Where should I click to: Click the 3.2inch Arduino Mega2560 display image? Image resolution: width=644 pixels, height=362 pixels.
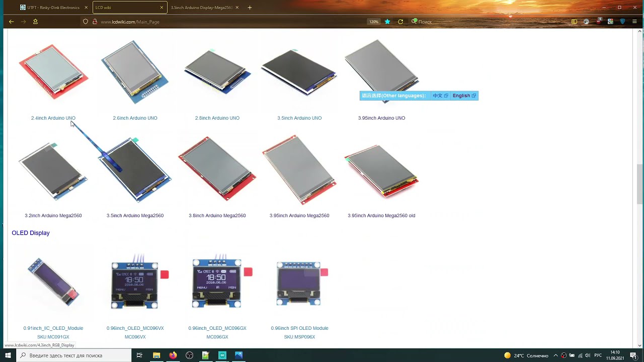53,171
